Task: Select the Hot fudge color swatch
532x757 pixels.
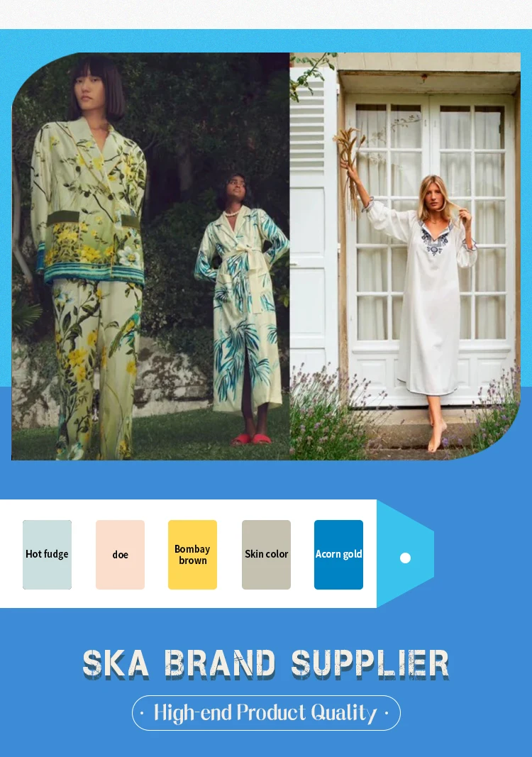Action: [x=47, y=554]
